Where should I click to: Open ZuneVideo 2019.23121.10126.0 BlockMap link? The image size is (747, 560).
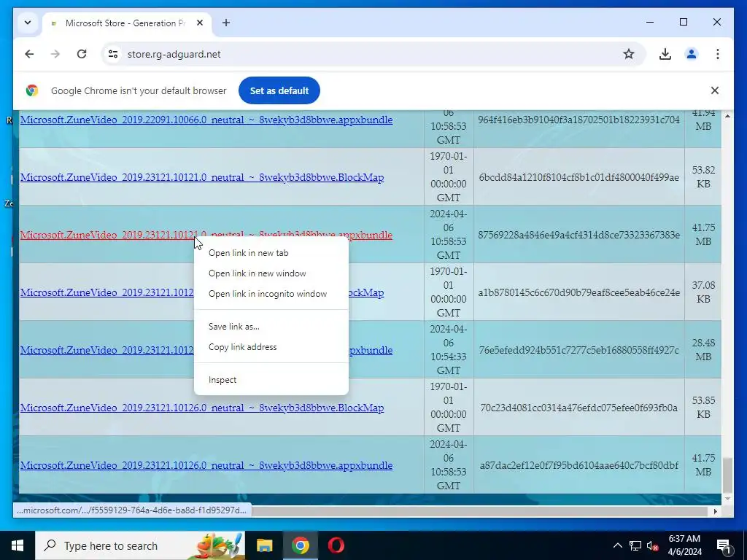[x=202, y=408]
